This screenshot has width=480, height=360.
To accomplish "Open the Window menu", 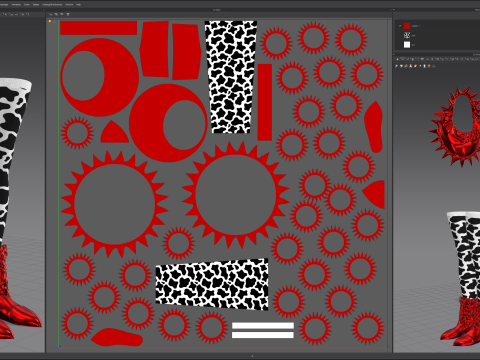I will pyautogui.click(x=69, y=5).
